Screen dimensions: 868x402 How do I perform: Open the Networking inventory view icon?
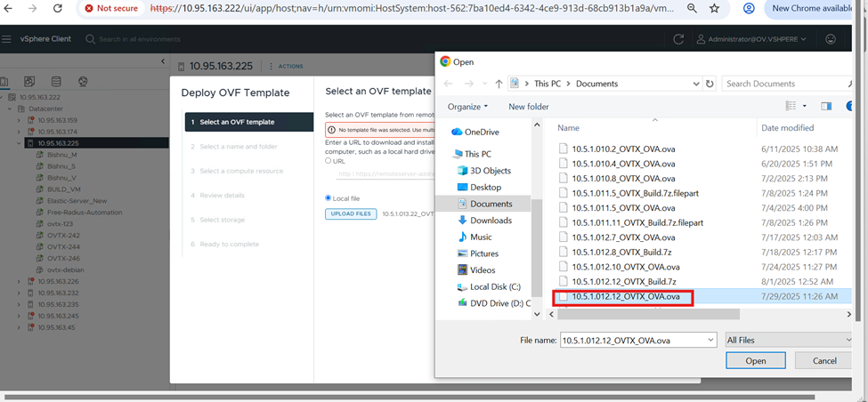click(83, 82)
